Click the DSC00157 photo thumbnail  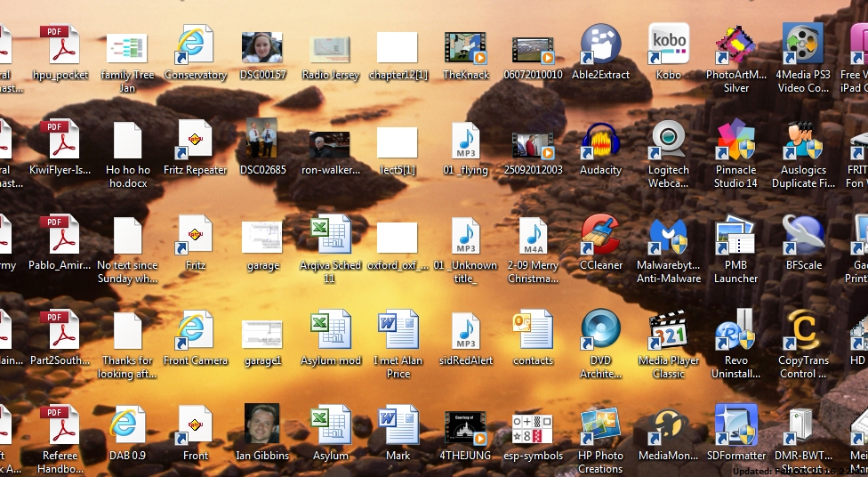[262, 48]
